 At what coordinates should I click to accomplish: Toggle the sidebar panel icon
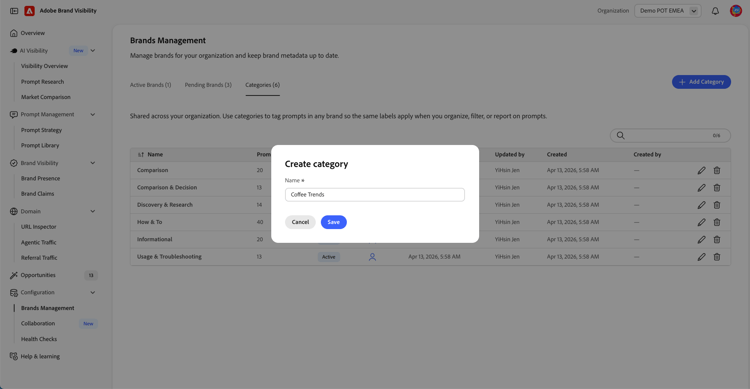tap(14, 11)
